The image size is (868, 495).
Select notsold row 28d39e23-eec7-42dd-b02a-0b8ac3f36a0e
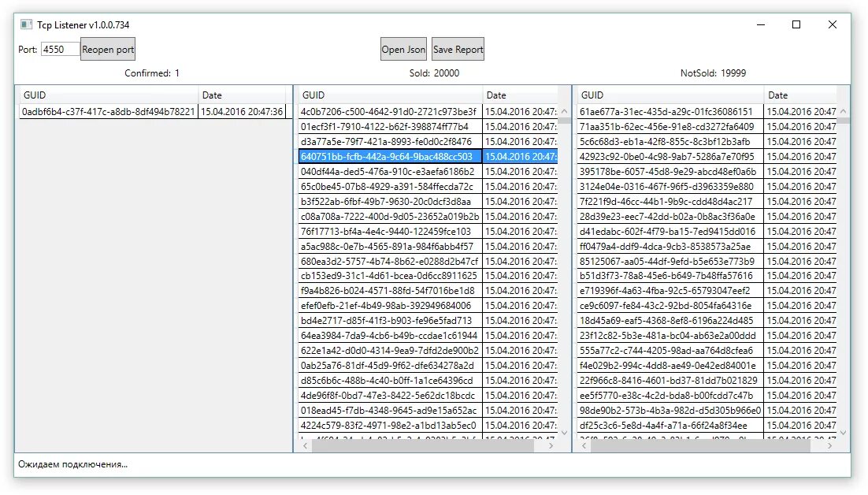click(707, 216)
